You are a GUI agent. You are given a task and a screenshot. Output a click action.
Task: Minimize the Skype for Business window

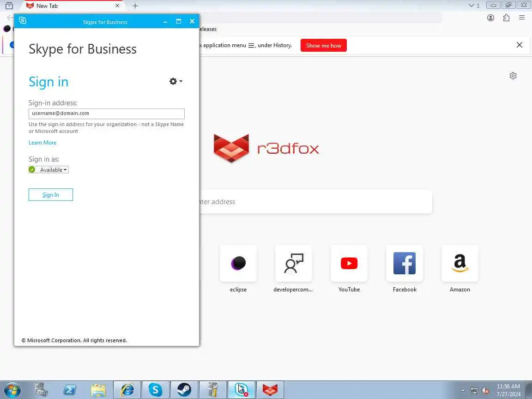click(165, 22)
